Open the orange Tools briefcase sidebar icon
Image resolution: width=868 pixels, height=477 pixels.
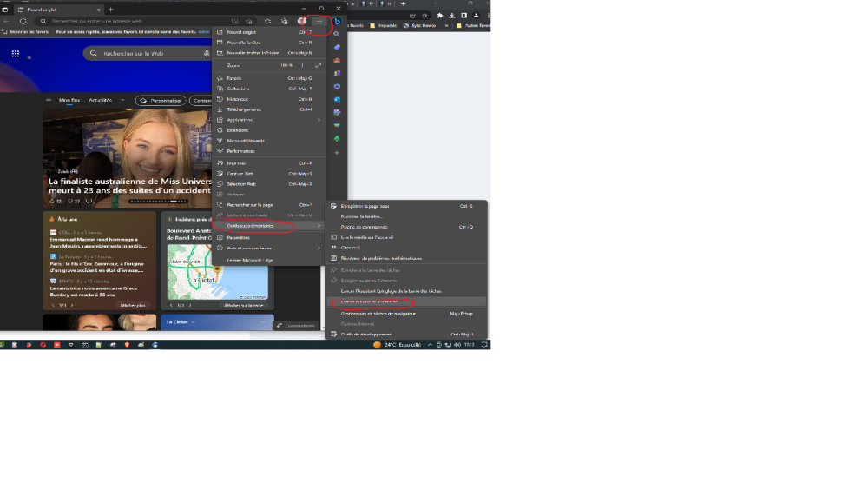(337, 61)
